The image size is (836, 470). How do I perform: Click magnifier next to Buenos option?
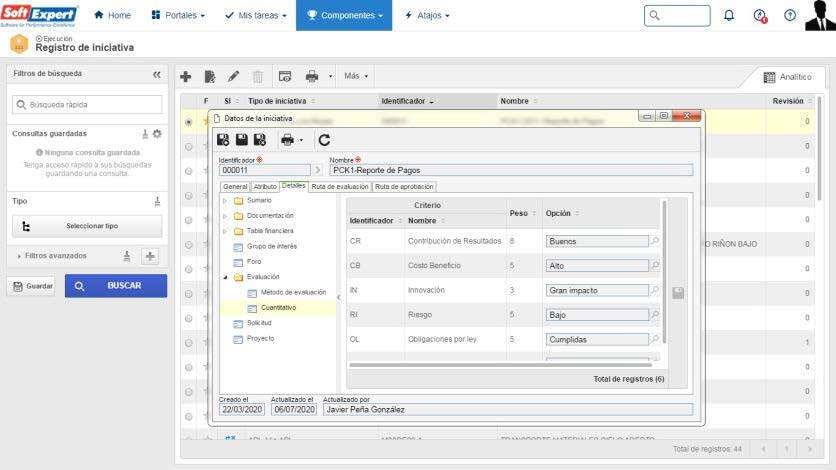(656, 241)
